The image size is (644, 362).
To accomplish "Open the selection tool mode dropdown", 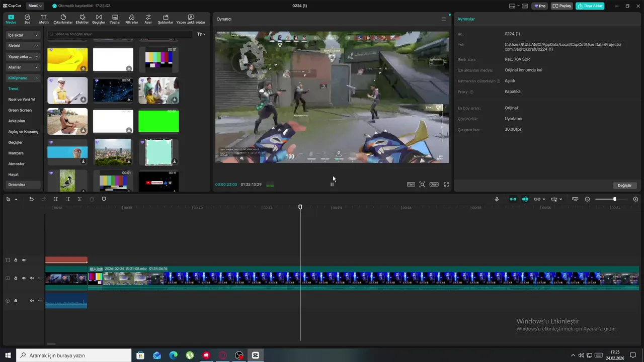I will tap(16, 199).
